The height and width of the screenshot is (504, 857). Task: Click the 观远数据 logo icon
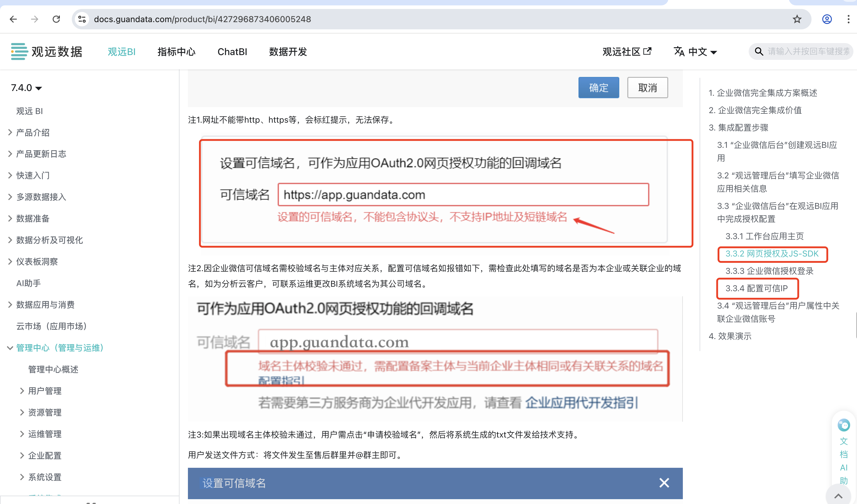coord(19,51)
